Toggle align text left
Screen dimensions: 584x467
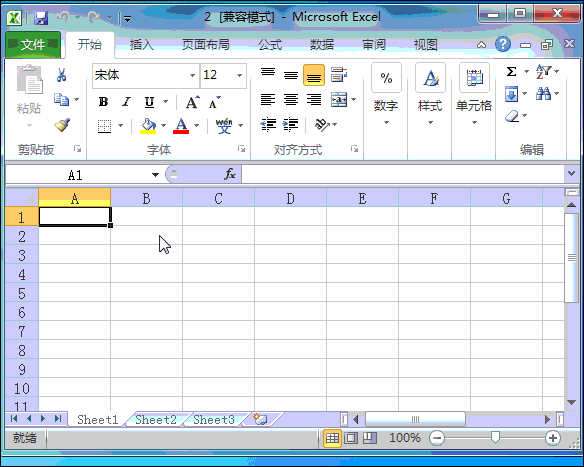268,99
